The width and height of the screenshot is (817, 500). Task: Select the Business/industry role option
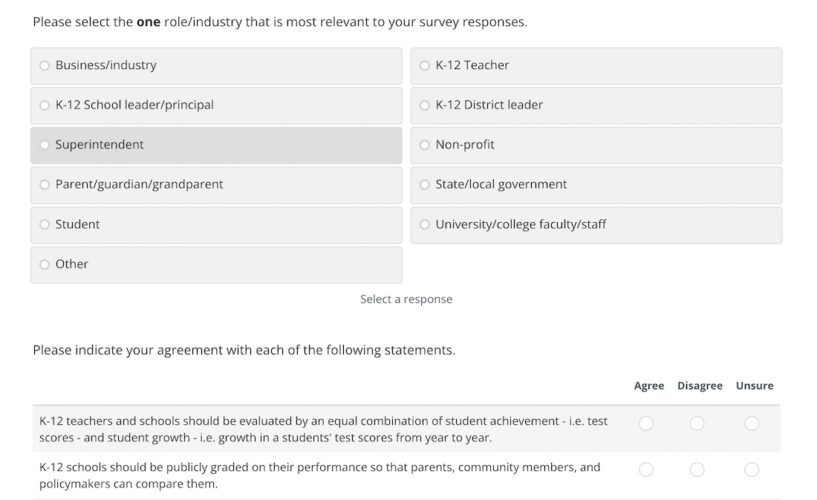tap(44, 66)
